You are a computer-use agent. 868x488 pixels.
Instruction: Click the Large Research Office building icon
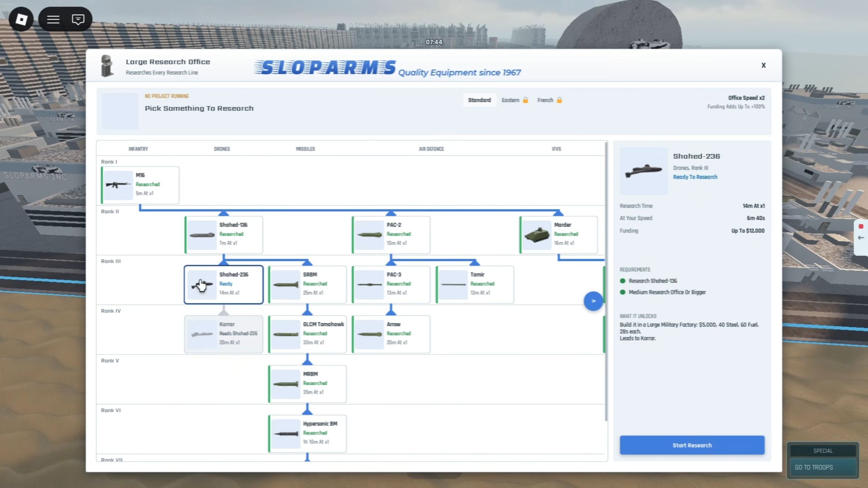pyautogui.click(x=107, y=66)
